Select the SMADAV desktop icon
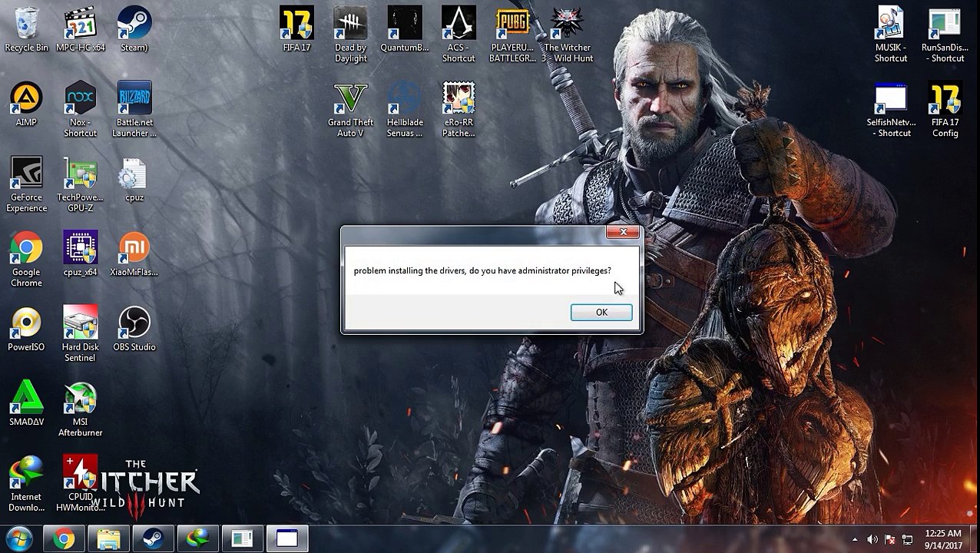 [26, 404]
